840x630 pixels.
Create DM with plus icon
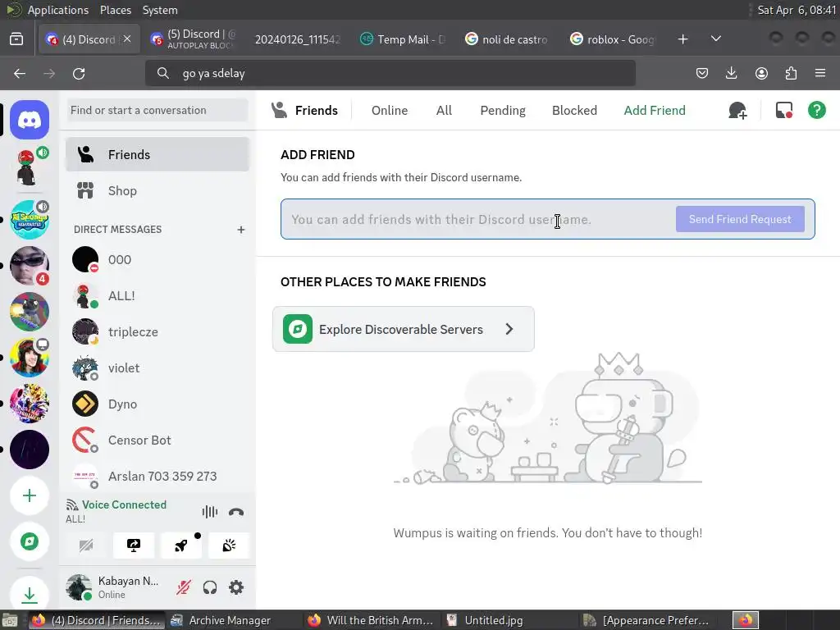[241, 230]
